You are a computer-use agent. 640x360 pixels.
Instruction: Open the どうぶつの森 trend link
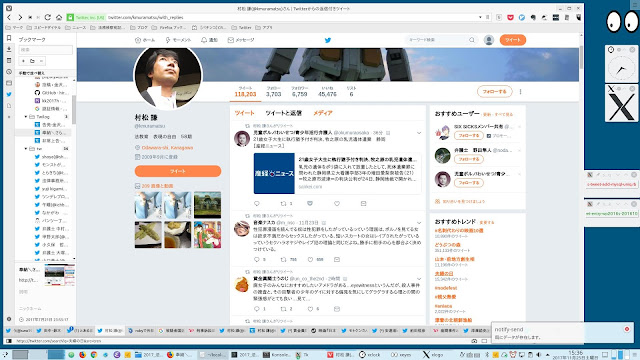[447, 245]
